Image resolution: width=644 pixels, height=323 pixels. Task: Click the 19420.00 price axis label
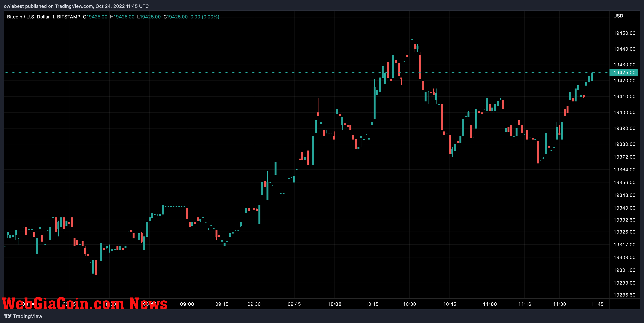[x=624, y=81]
